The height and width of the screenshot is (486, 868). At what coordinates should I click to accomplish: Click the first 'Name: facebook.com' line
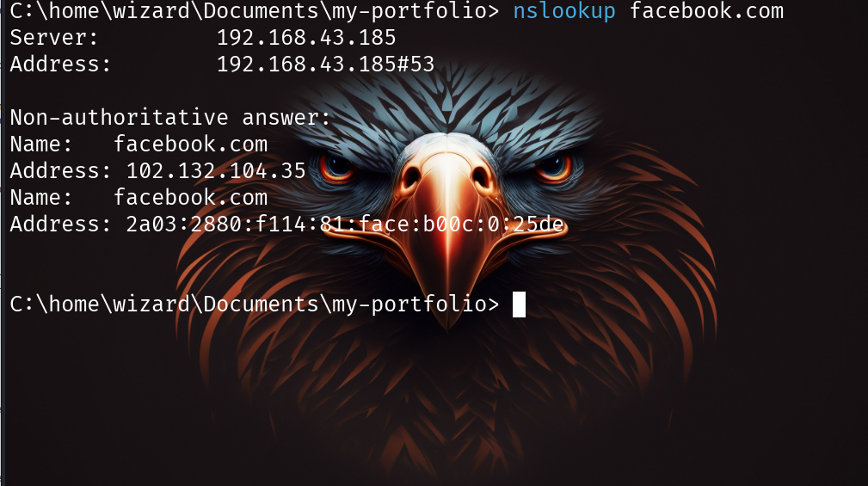(139, 144)
